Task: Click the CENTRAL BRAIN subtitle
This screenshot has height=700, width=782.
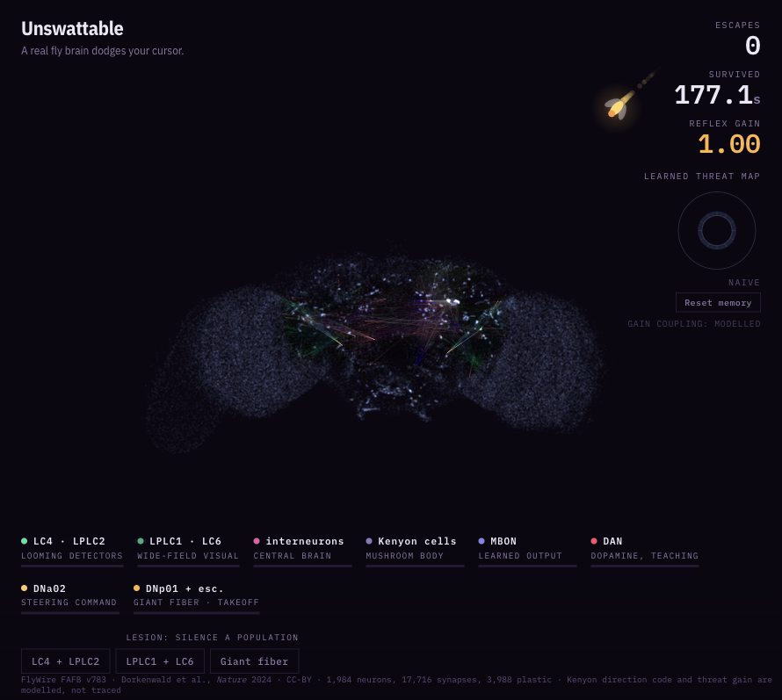Action: [x=293, y=555]
